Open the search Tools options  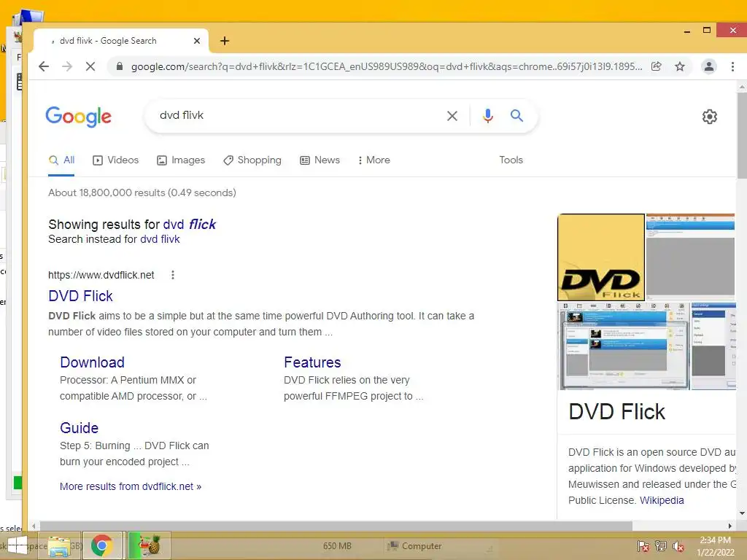coord(511,160)
